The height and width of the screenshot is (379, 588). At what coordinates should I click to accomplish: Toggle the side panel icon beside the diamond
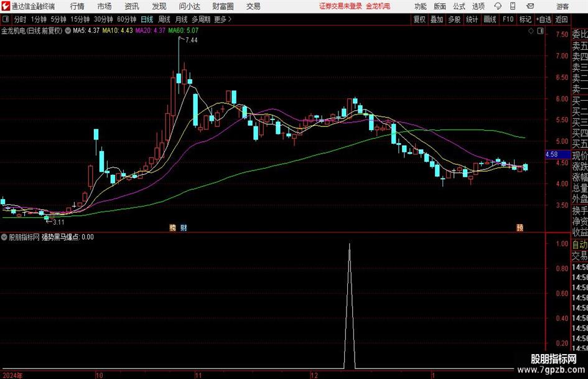click(x=540, y=31)
